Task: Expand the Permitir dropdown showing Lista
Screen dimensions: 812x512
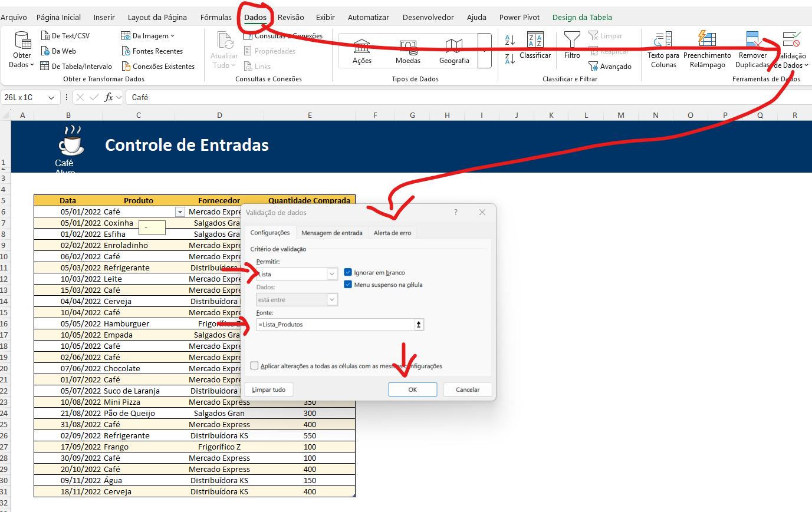Action: tap(332, 274)
